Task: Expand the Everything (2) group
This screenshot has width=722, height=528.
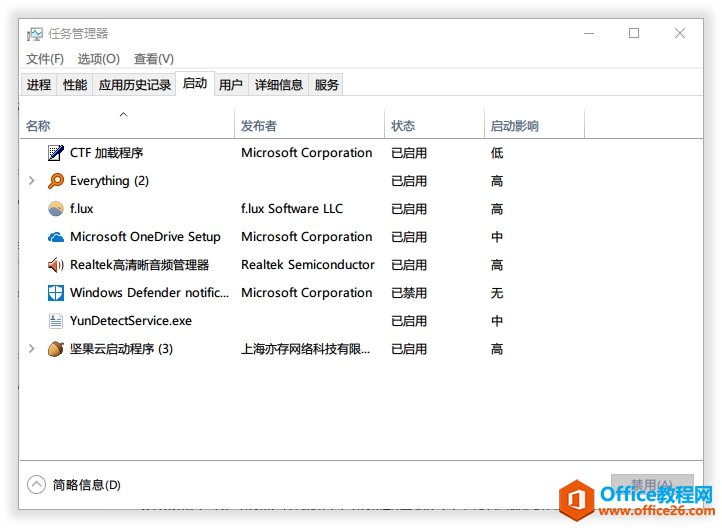Action: (x=31, y=180)
